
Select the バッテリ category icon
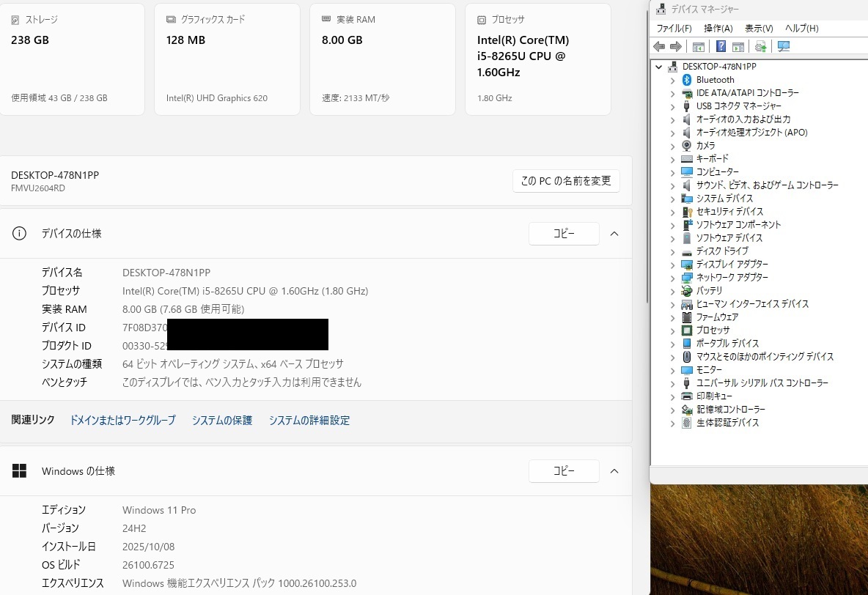tap(687, 291)
